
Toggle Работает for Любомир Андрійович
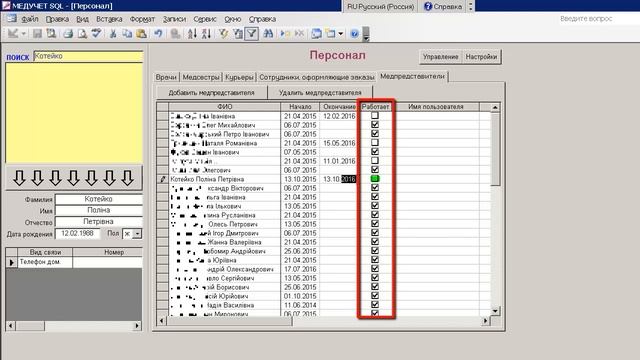pos(375,251)
